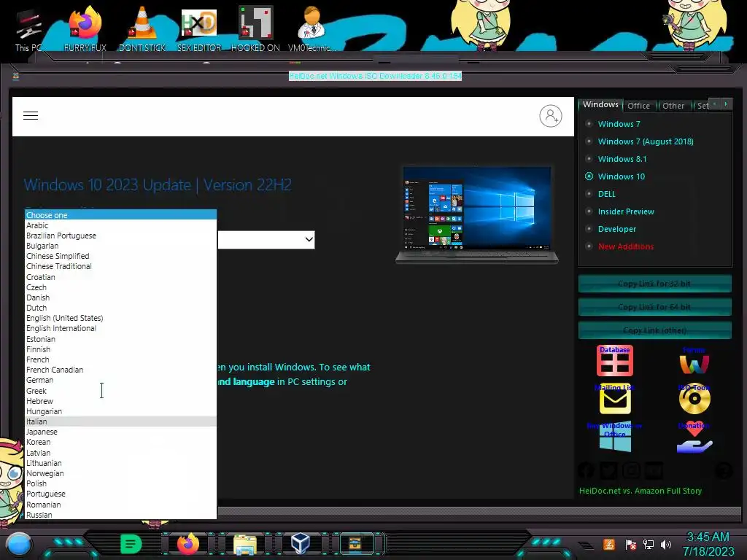Click the ISO Downloader taskbar button
This screenshot has height=560, width=747.
[x=355, y=544]
